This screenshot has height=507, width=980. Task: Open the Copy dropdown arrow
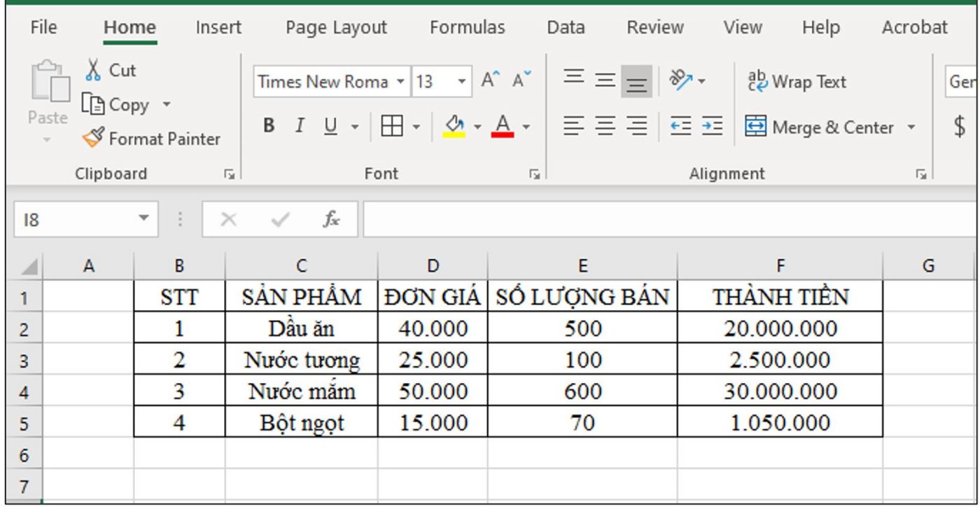pyautogui.click(x=167, y=105)
